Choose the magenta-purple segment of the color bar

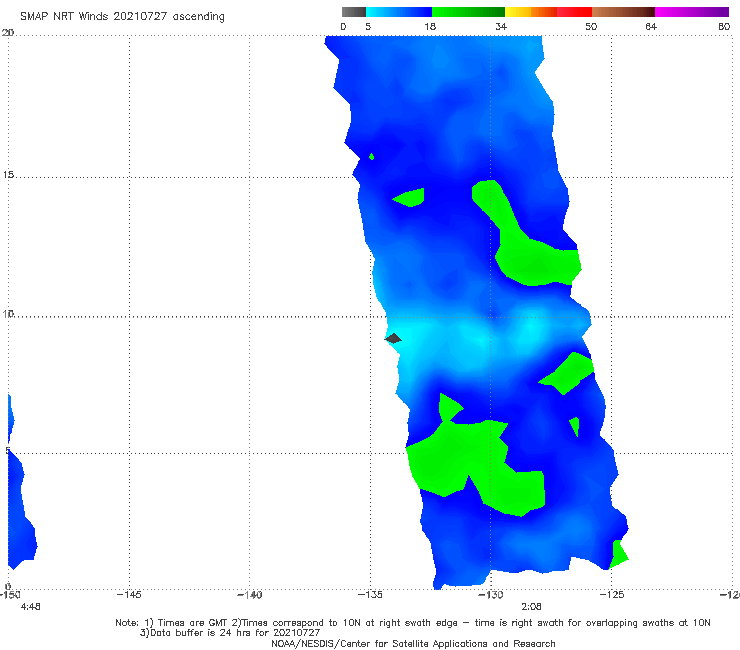coord(692,12)
